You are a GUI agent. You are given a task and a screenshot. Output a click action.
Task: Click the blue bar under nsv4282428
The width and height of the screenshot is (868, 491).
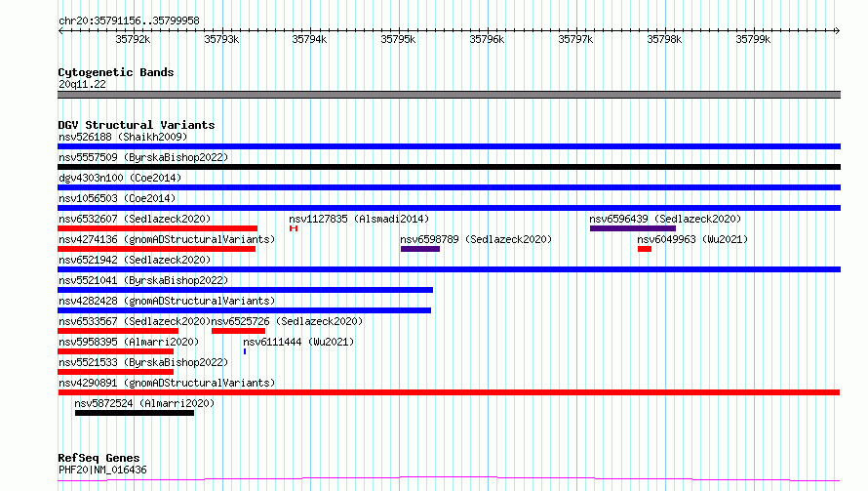[x=244, y=310]
